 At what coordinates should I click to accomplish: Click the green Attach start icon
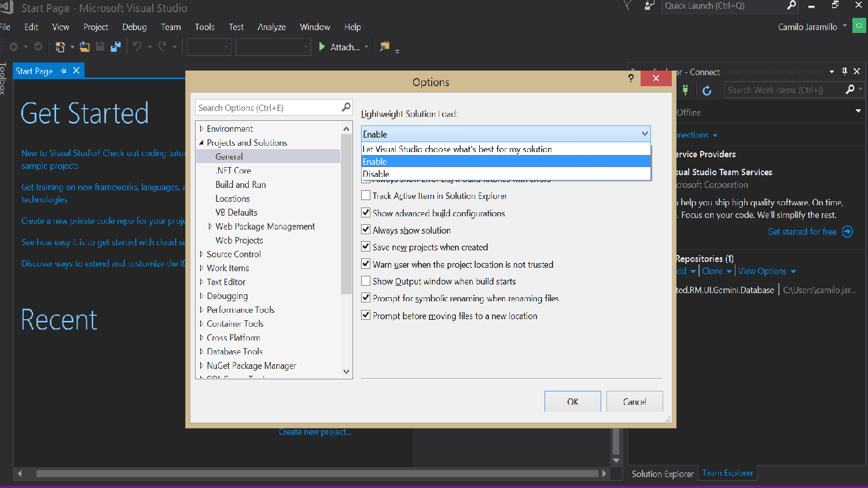322,47
